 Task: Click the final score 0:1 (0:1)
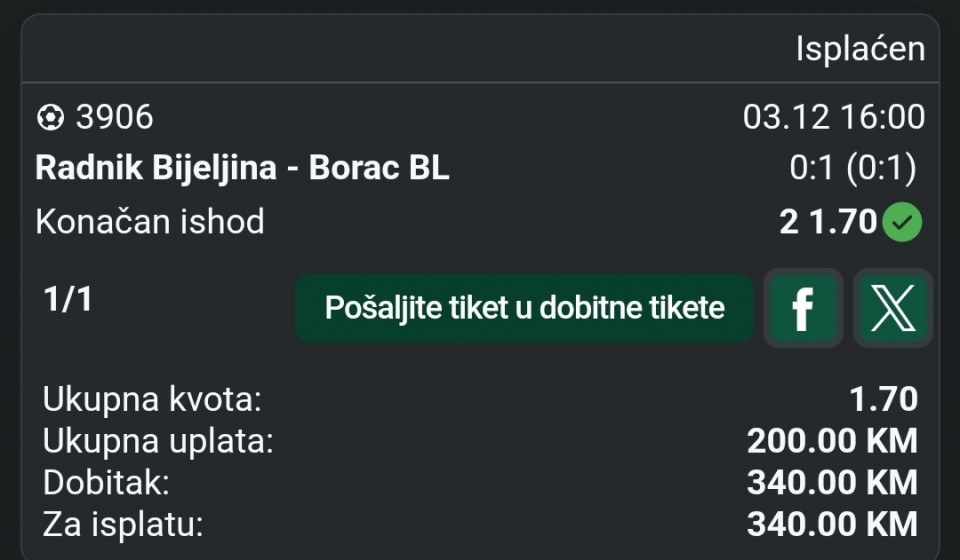852,168
